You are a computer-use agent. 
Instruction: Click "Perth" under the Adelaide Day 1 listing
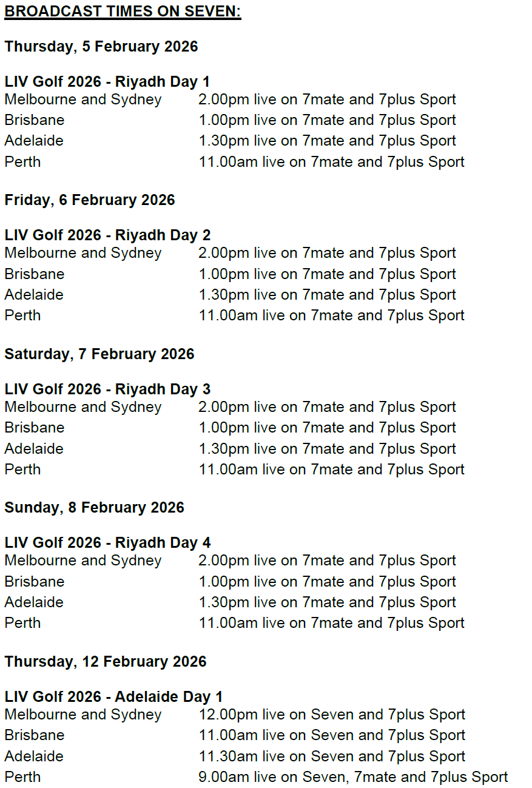[23, 777]
